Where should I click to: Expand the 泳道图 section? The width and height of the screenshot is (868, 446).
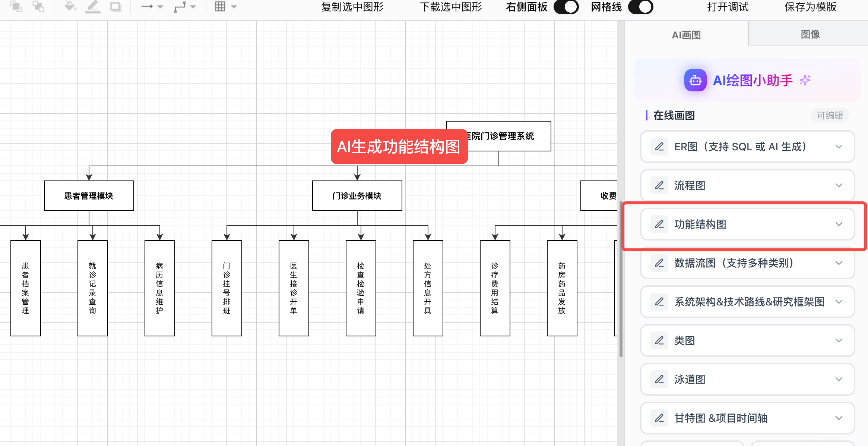839,379
